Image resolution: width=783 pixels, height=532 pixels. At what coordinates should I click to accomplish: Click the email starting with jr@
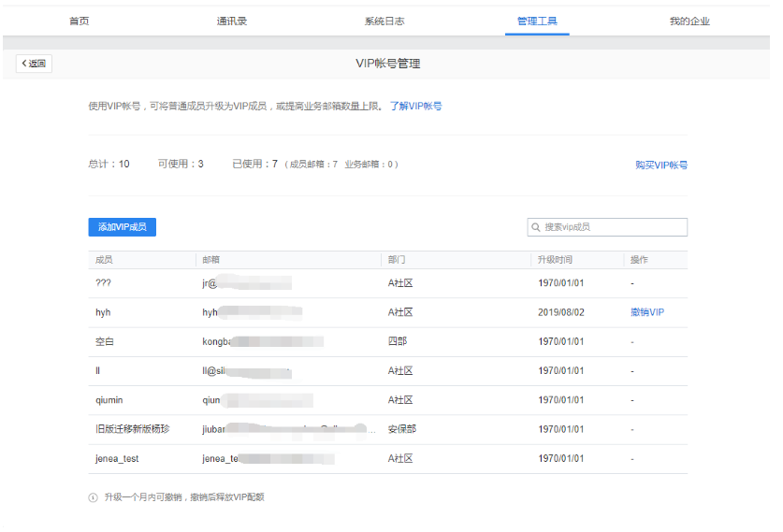click(x=247, y=283)
